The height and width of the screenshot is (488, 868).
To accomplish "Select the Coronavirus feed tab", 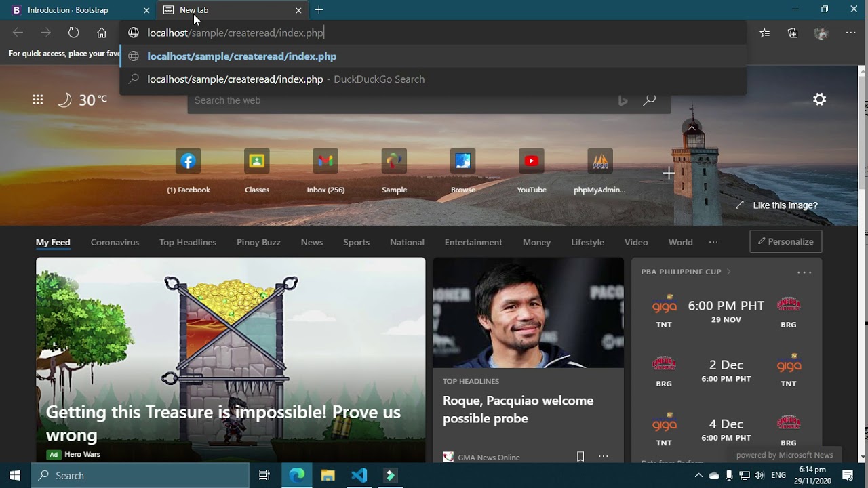I will (115, 242).
